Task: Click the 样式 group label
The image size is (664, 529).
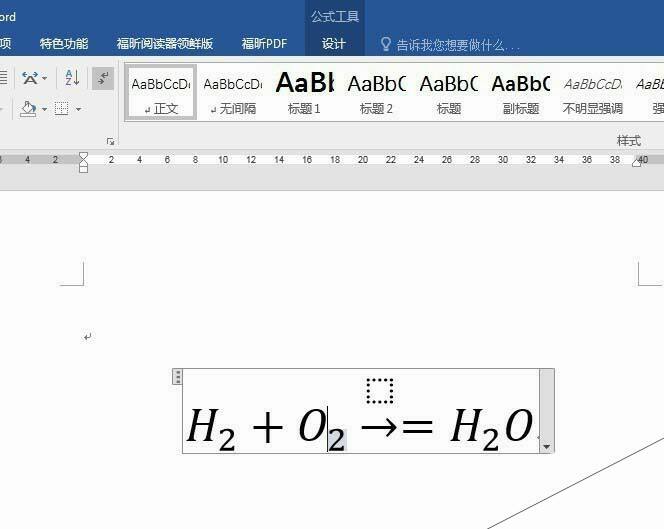Action: tap(629, 141)
